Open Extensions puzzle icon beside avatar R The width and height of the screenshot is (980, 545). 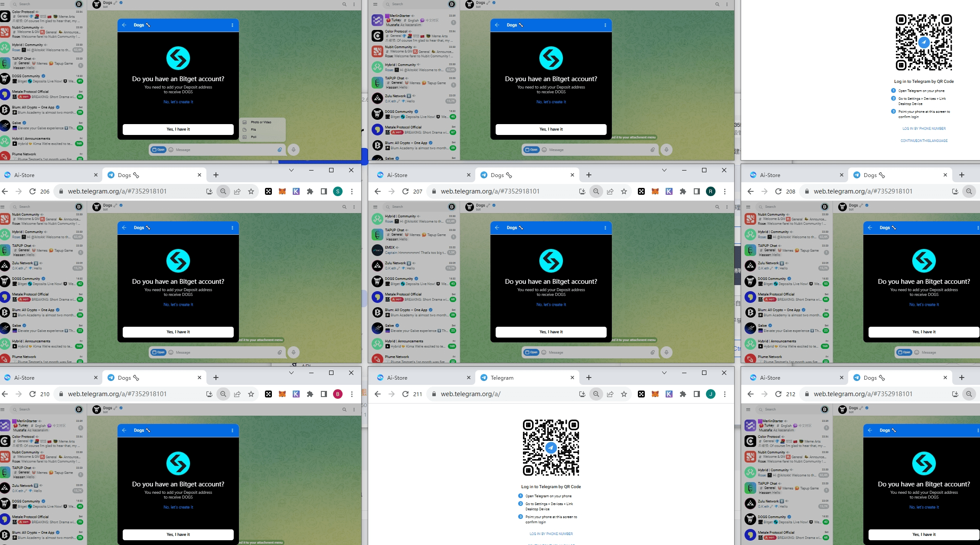pyautogui.click(x=683, y=191)
